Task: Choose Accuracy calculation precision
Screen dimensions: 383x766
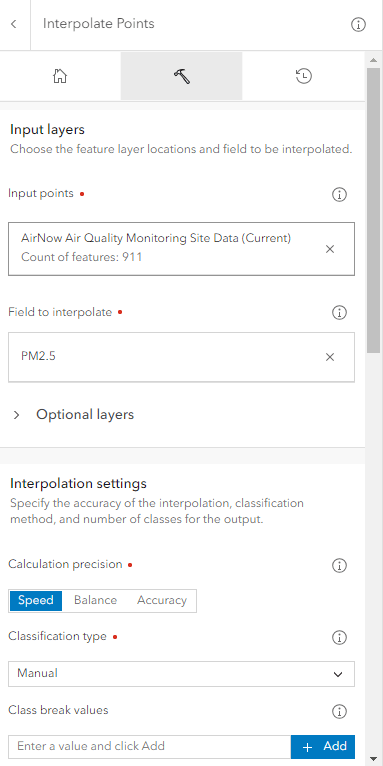Action: pos(162,600)
